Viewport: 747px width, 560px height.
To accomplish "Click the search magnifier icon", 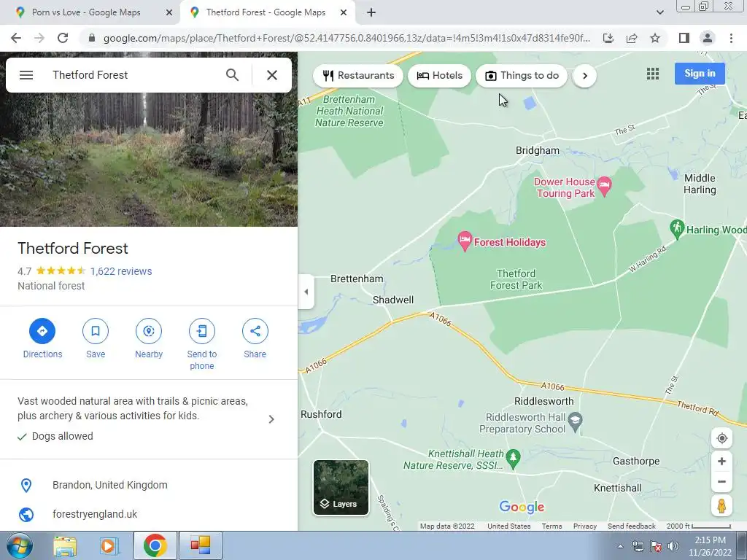I will pos(232,75).
